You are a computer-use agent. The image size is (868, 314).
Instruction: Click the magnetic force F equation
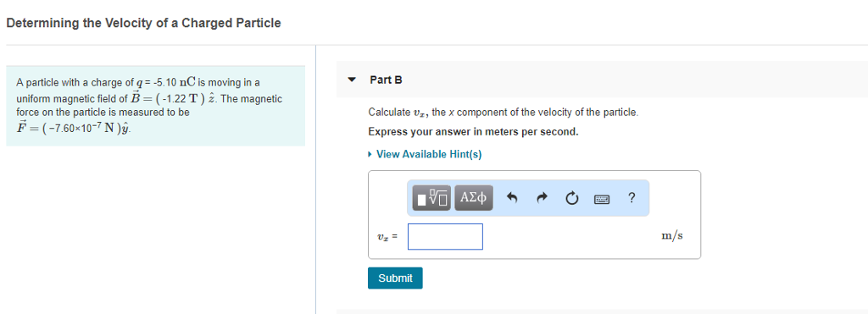(75, 129)
